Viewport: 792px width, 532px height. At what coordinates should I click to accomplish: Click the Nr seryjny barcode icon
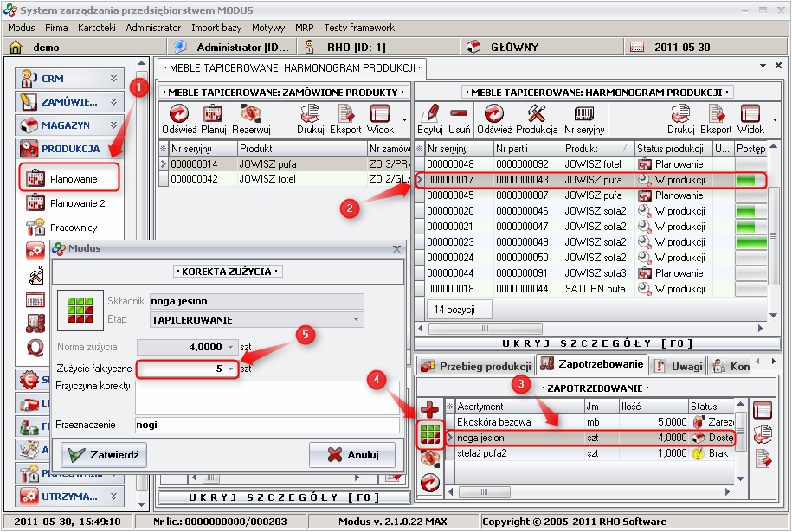pyautogui.click(x=584, y=114)
